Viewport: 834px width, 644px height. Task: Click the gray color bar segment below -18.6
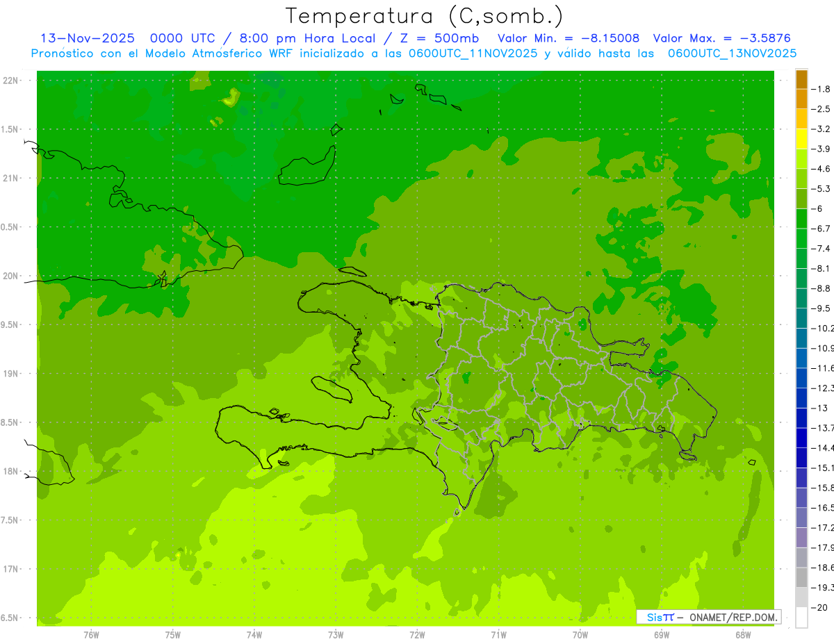click(801, 577)
